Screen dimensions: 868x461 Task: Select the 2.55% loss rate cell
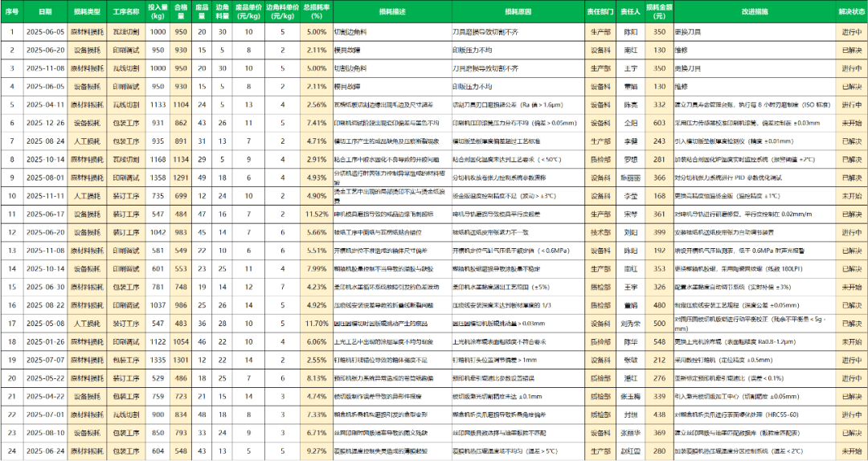tap(317, 360)
